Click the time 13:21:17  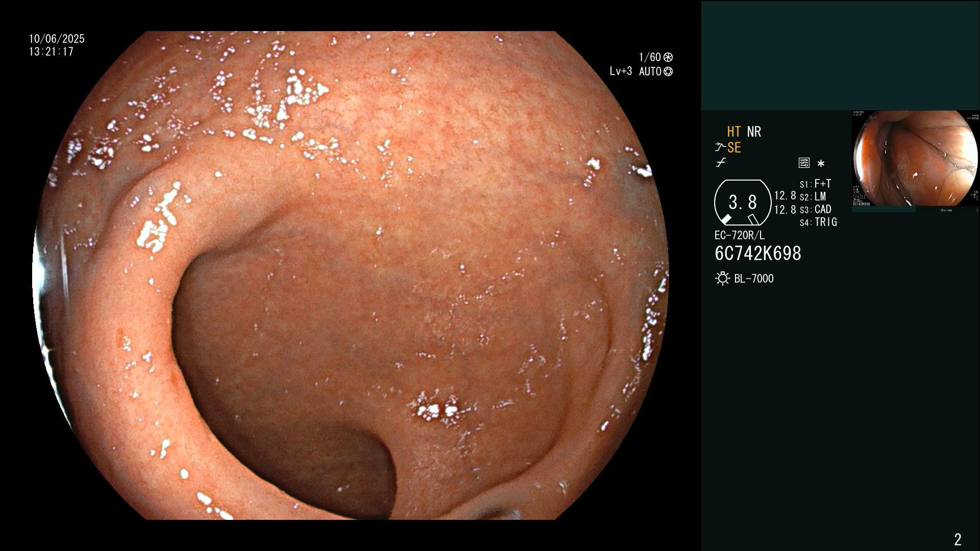pyautogui.click(x=51, y=52)
